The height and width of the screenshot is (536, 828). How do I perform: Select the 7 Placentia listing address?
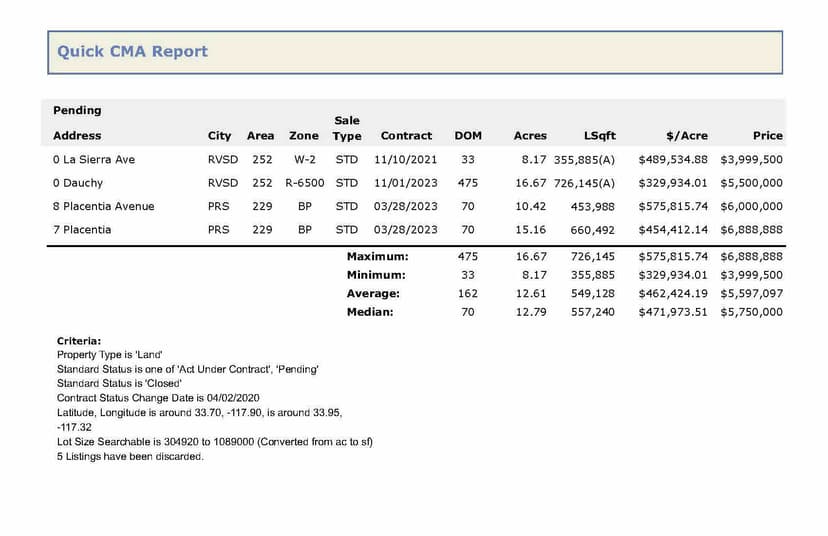(82, 229)
